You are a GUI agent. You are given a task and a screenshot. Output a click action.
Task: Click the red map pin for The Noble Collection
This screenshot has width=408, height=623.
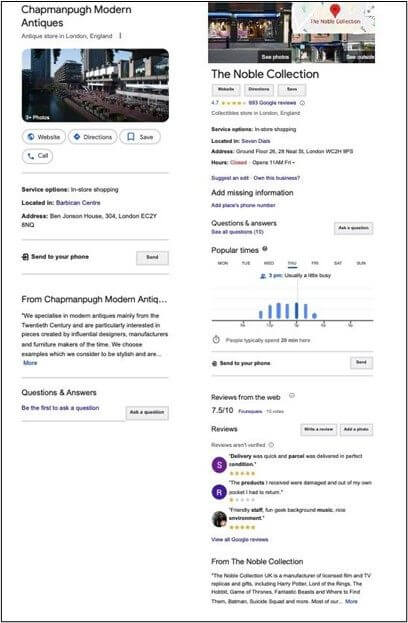click(335, 10)
